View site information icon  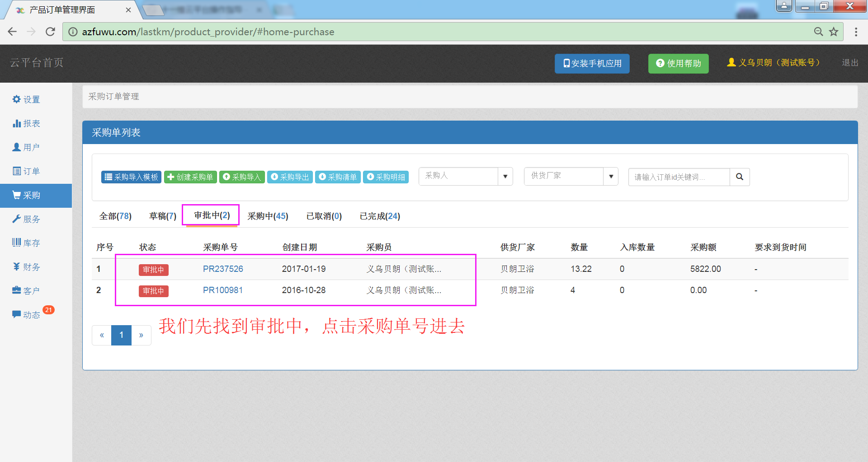[x=73, y=32]
